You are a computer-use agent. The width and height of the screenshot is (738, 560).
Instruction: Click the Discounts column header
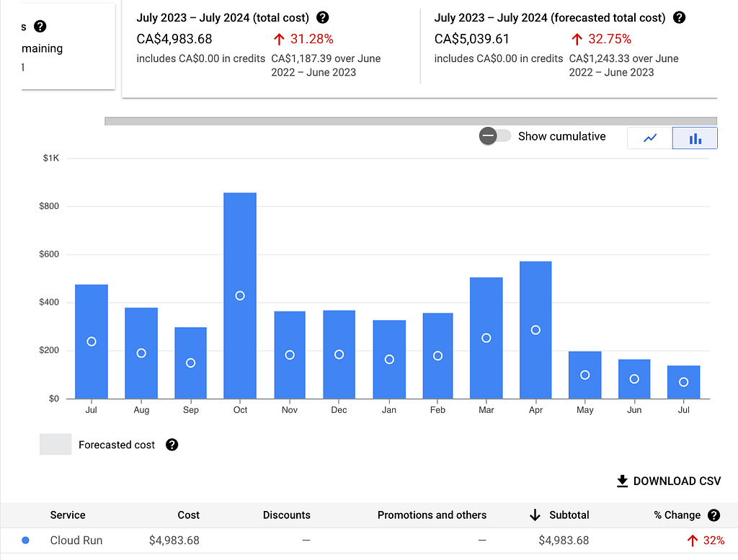[x=287, y=515]
